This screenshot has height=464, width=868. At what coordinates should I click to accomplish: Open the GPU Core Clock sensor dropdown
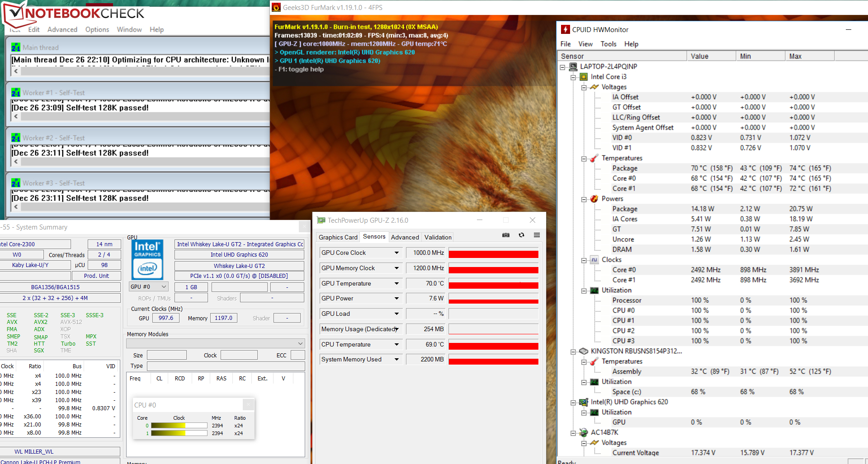(396, 253)
